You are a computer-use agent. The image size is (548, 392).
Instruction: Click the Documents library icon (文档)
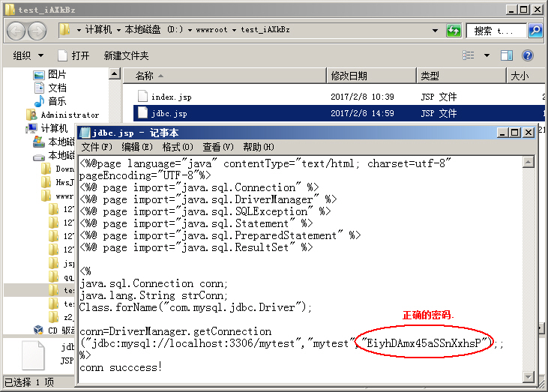point(39,88)
